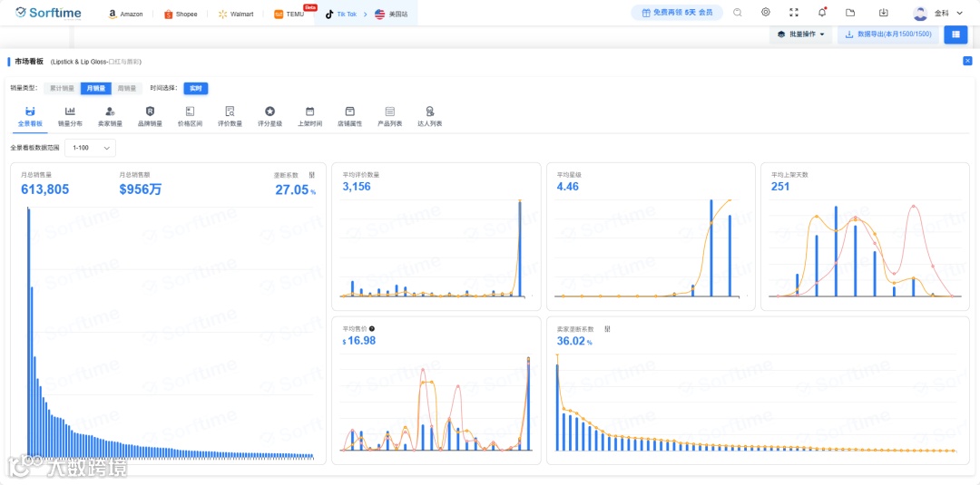Click the 36.02% seller monopoly value
This screenshot has height=485, width=980.
(x=573, y=340)
